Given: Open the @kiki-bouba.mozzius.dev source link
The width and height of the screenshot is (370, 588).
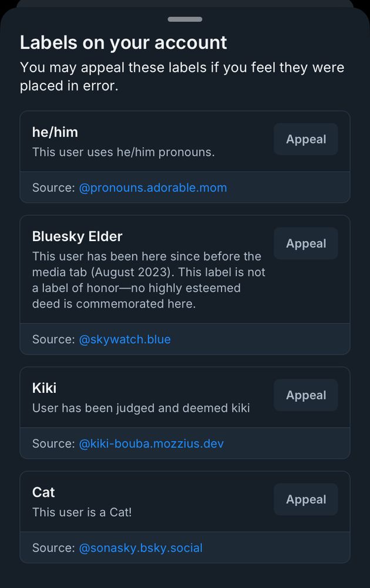Looking at the screenshot, I should [x=150, y=443].
